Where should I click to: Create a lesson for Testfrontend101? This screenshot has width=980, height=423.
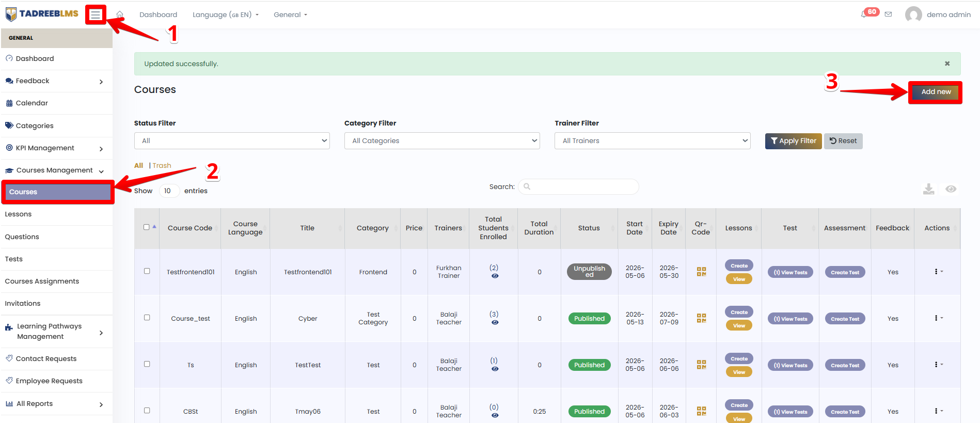739,265
